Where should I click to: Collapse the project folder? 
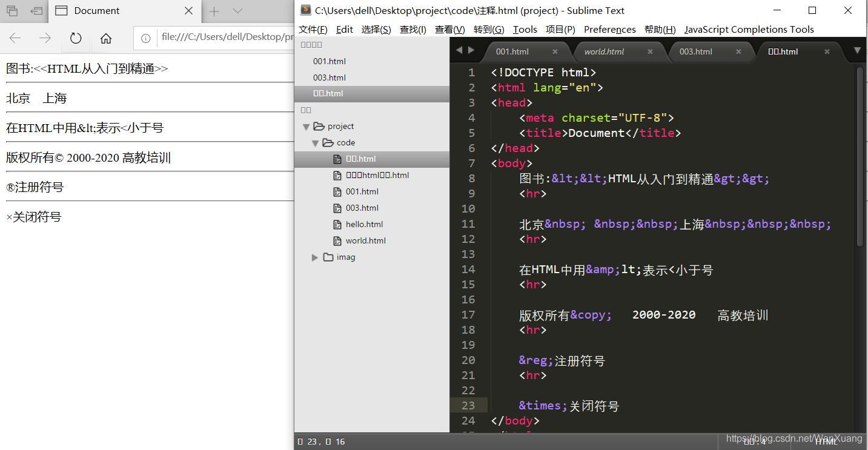(x=306, y=127)
